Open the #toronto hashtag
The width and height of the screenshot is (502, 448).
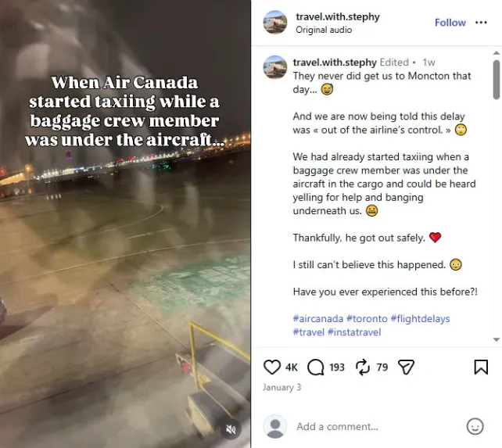coord(367,319)
